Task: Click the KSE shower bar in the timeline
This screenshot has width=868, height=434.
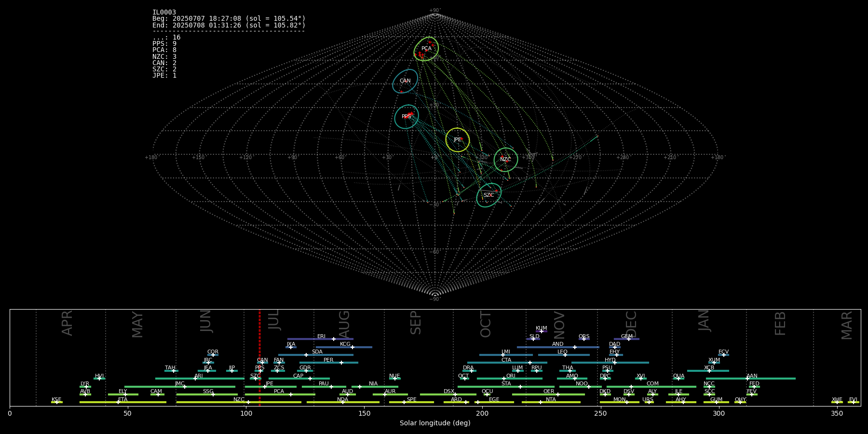Action: click(x=57, y=402)
